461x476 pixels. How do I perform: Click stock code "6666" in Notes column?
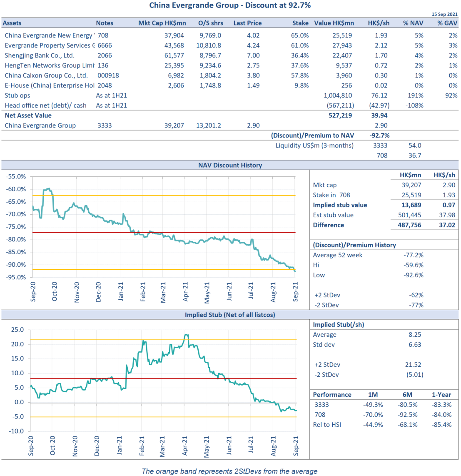105,45
